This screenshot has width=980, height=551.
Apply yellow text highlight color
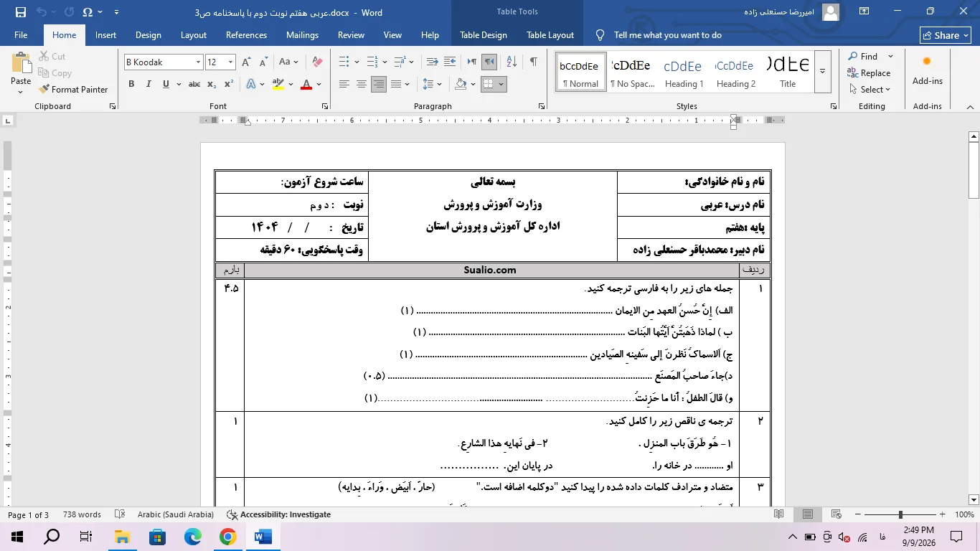coord(278,84)
